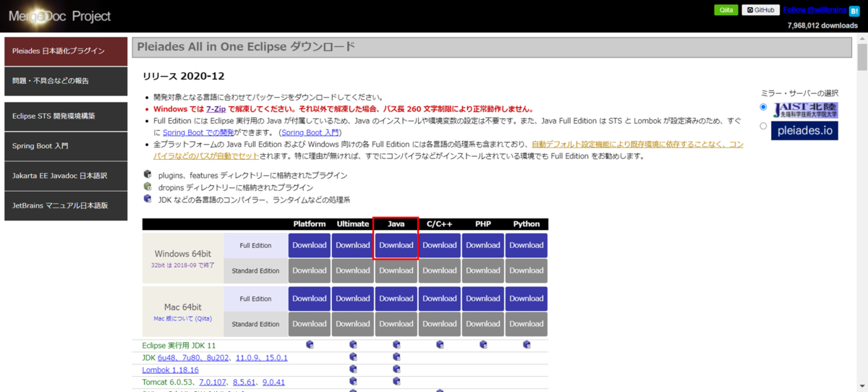
Task: Open the 7-Zip link
Action: point(216,109)
